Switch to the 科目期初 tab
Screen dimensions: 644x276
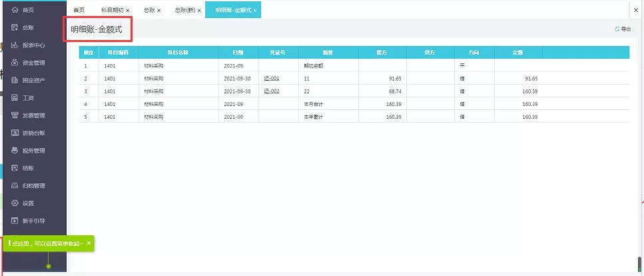(112, 10)
